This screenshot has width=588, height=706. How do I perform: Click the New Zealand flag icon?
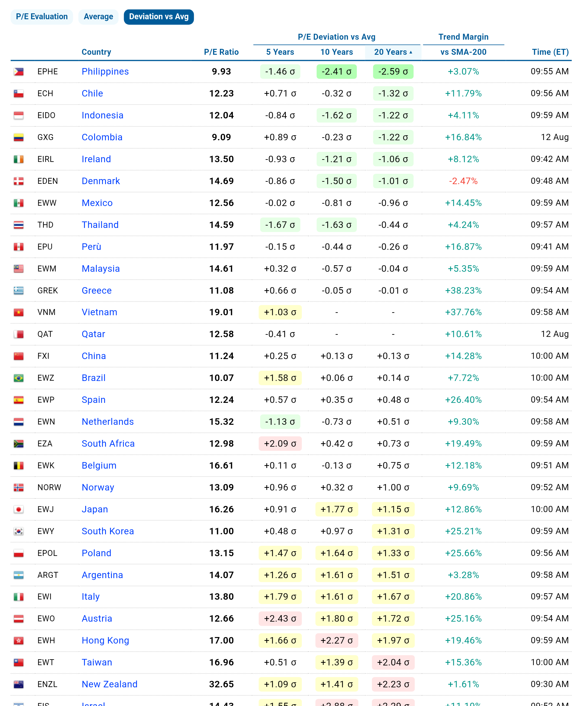(x=18, y=684)
